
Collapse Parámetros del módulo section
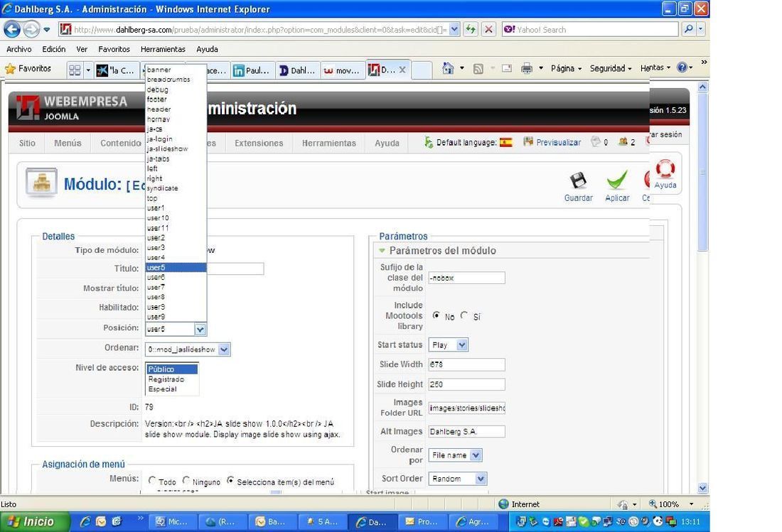382,251
